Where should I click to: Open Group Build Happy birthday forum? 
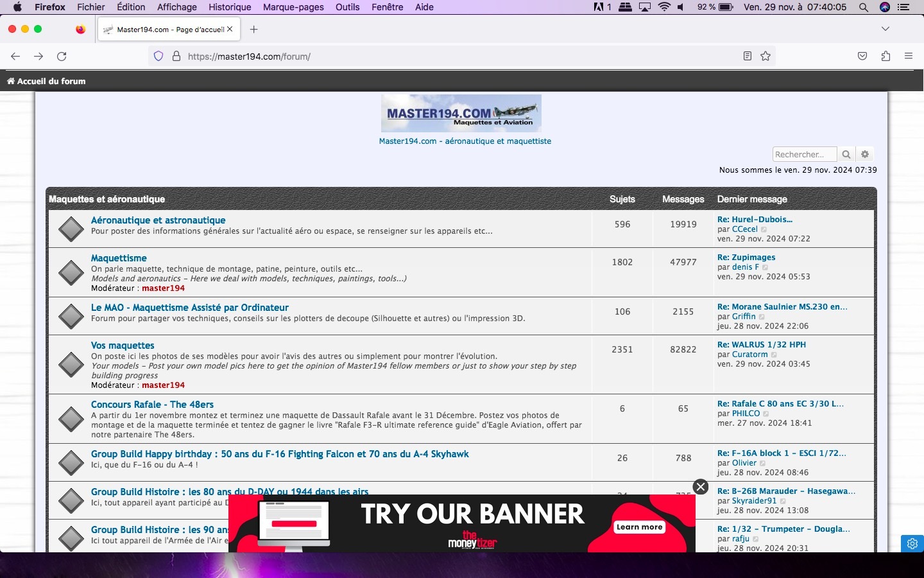280,454
